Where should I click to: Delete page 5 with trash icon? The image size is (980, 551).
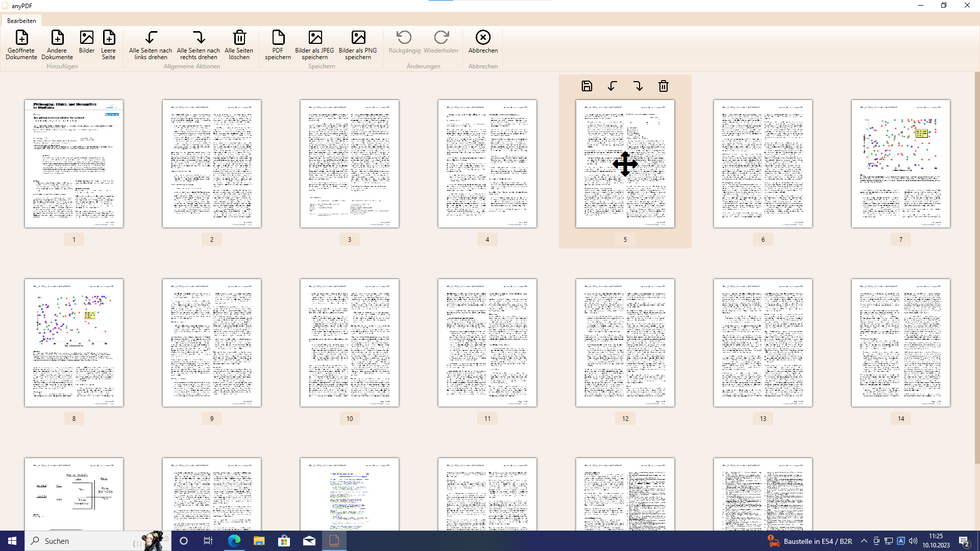pos(664,86)
